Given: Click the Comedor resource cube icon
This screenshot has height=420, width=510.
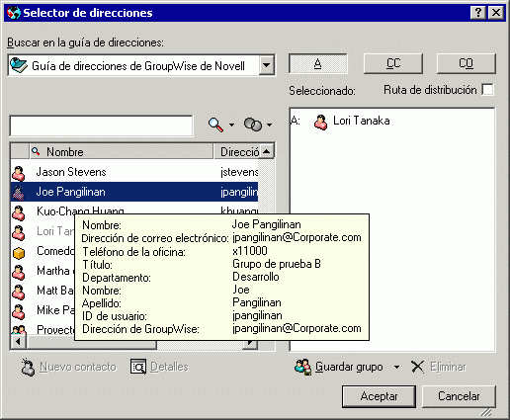Looking at the screenshot, I should click(19, 253).
